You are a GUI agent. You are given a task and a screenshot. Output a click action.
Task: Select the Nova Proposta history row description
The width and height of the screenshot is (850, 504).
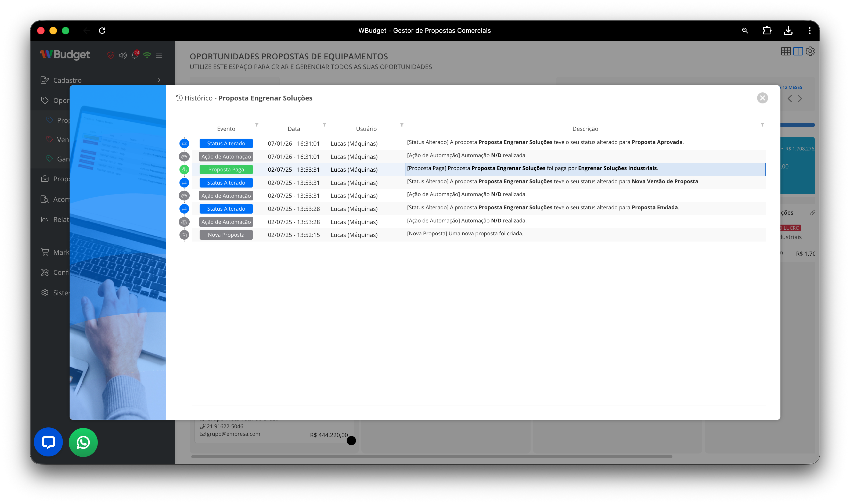(x=465, y=234)
